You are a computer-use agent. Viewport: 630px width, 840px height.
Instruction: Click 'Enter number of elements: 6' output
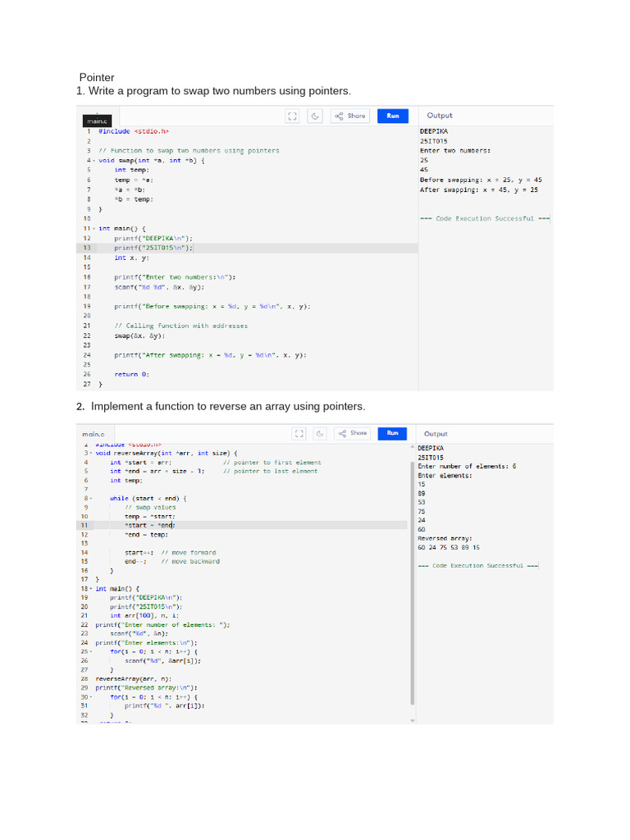point(467,466)
